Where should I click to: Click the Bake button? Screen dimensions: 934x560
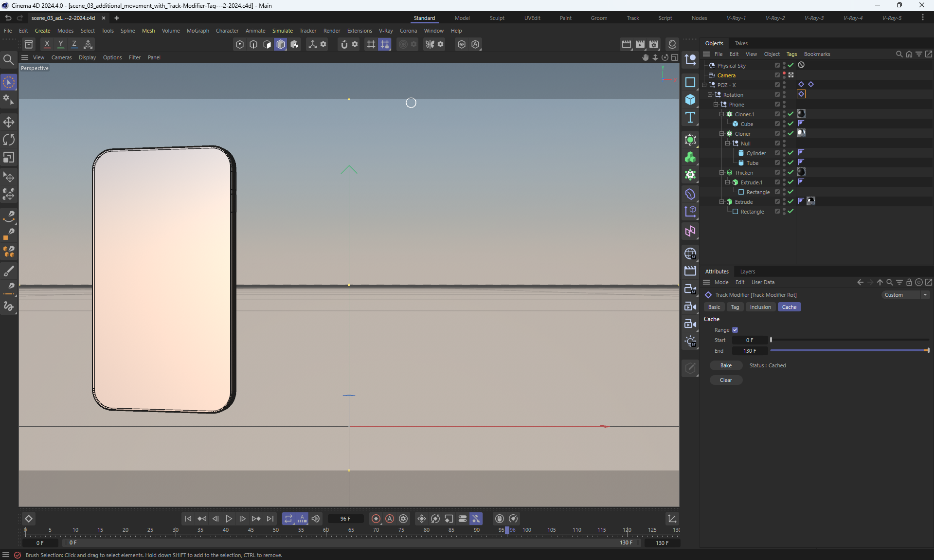tap(726, 365)
